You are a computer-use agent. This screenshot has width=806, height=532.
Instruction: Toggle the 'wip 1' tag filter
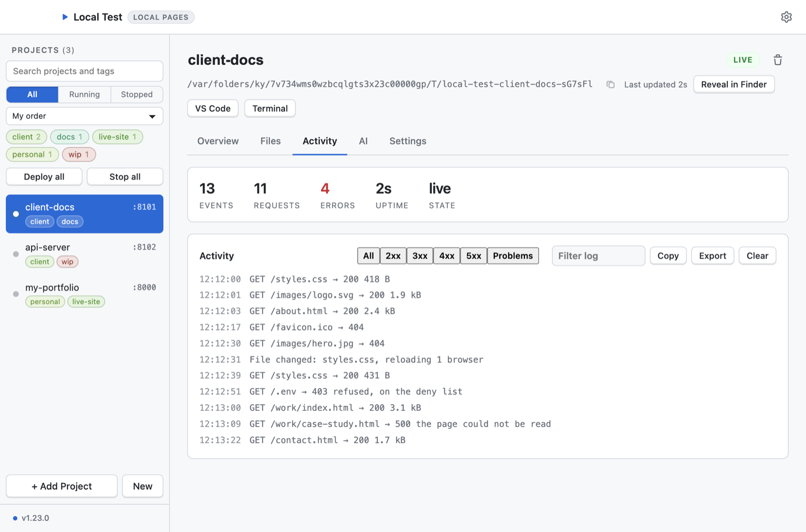click(x=79, y=155)
